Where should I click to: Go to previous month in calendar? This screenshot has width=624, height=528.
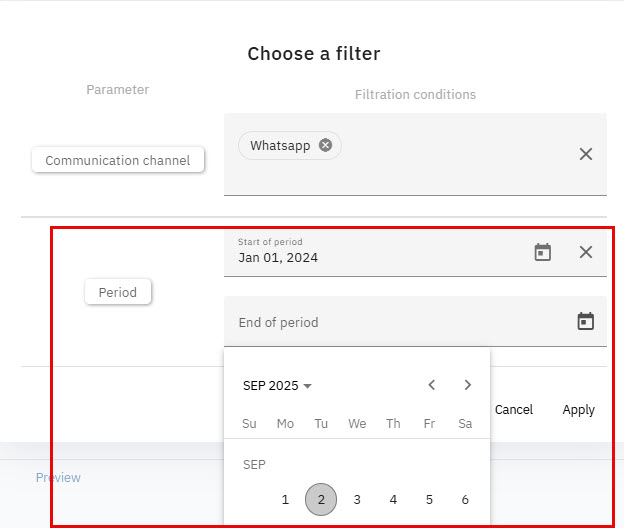coord(432,385)
